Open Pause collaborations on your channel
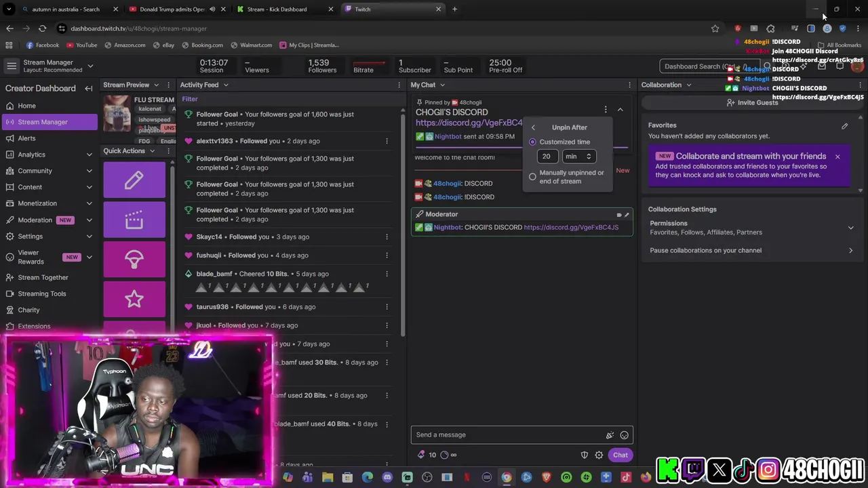868x488 pixels. (x=751, y=251)
